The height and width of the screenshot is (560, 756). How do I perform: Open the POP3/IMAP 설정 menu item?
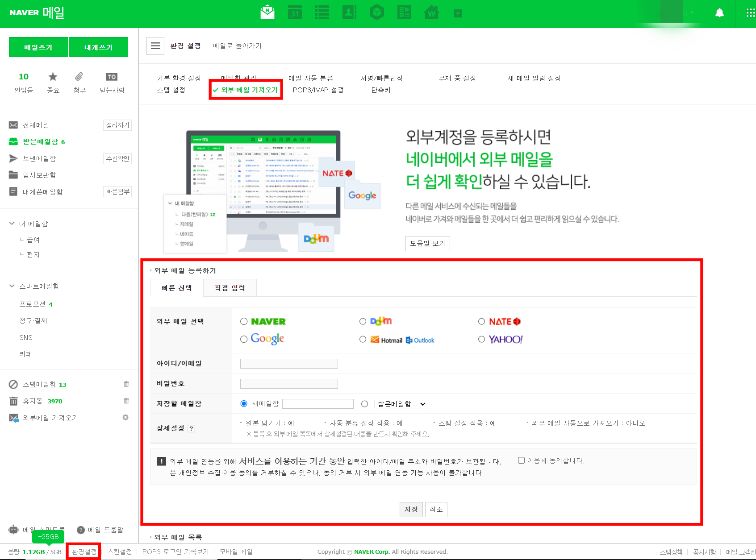coord(318,90)
